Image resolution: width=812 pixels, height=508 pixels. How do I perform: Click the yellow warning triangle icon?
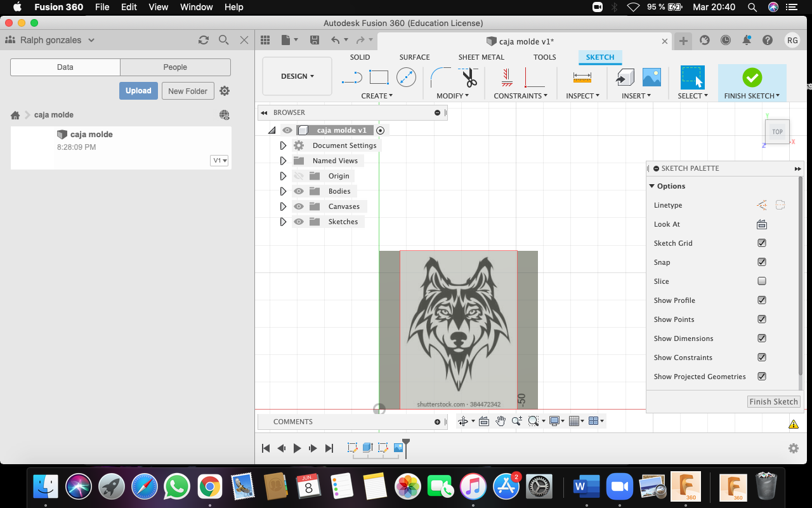coord(794,424)
